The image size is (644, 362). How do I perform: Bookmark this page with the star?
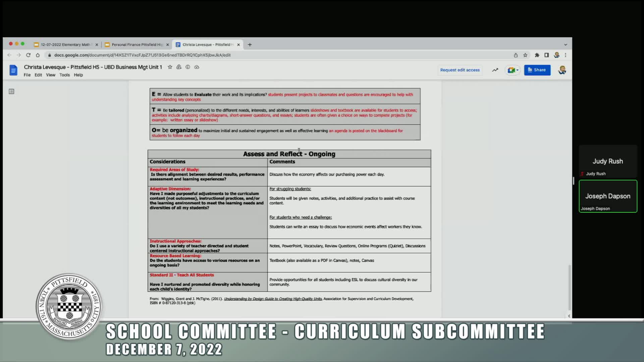tap(525, 55)
